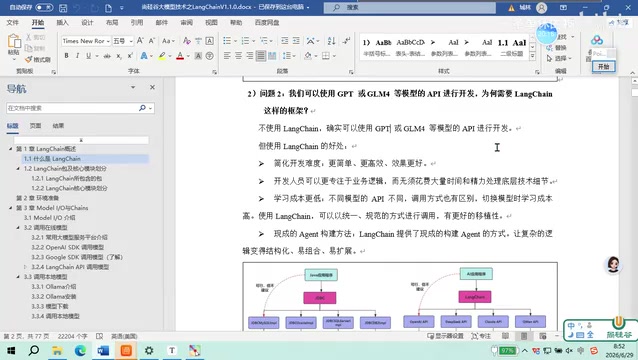The height and width of the screenshot is (360, 638).
Task: Open navigation pane options dropdown arrow
Action: [133, 87]
